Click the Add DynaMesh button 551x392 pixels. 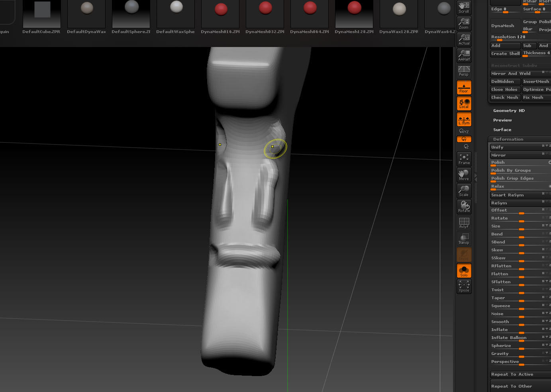(x=505, y=46)
